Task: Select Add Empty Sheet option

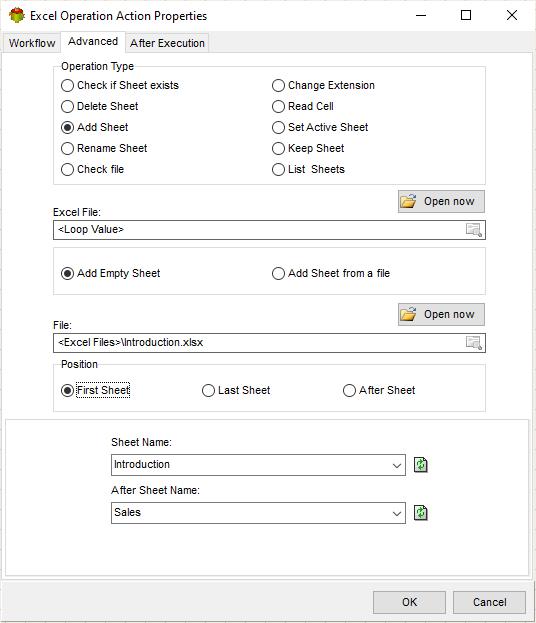Action: click(110, 273)
